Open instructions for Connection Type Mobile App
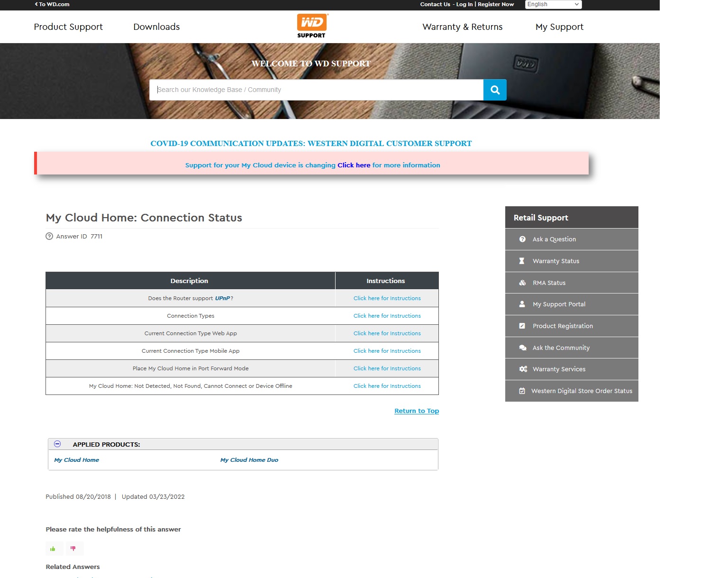This screenshot has width=728, height=578. pos(387,351)
